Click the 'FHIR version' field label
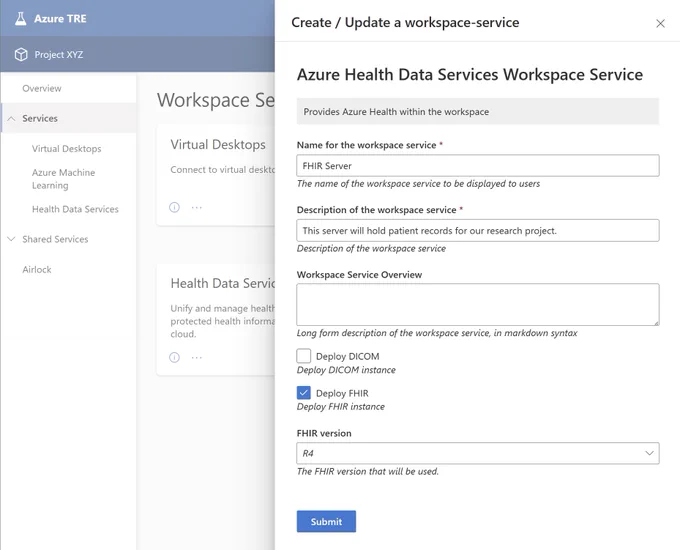Viewport: 680px width, 550px height. point(324,433)
